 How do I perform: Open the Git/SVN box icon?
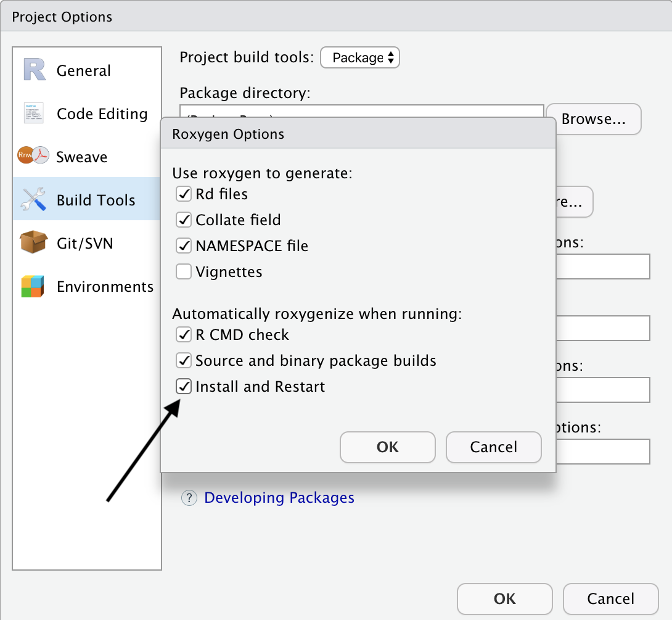[x=33, y=242]
